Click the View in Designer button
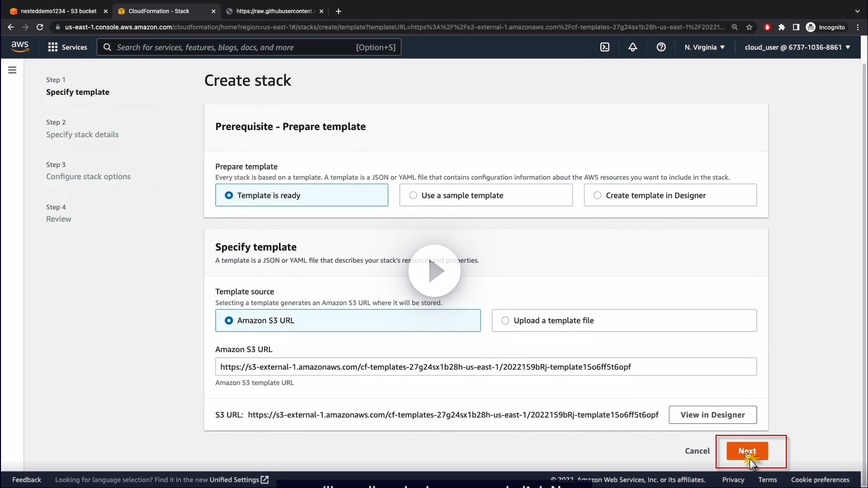The height and width of the screenshot is (488, 868). click(712, 415)
